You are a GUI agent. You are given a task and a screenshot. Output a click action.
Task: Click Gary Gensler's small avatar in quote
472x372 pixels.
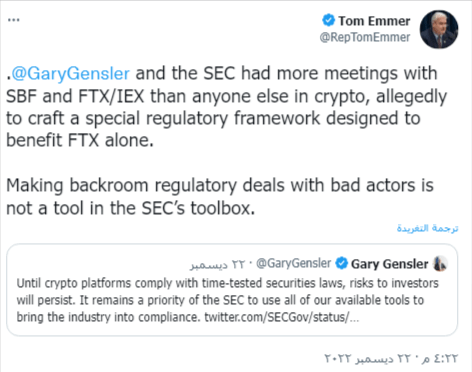tap(440, 264)
